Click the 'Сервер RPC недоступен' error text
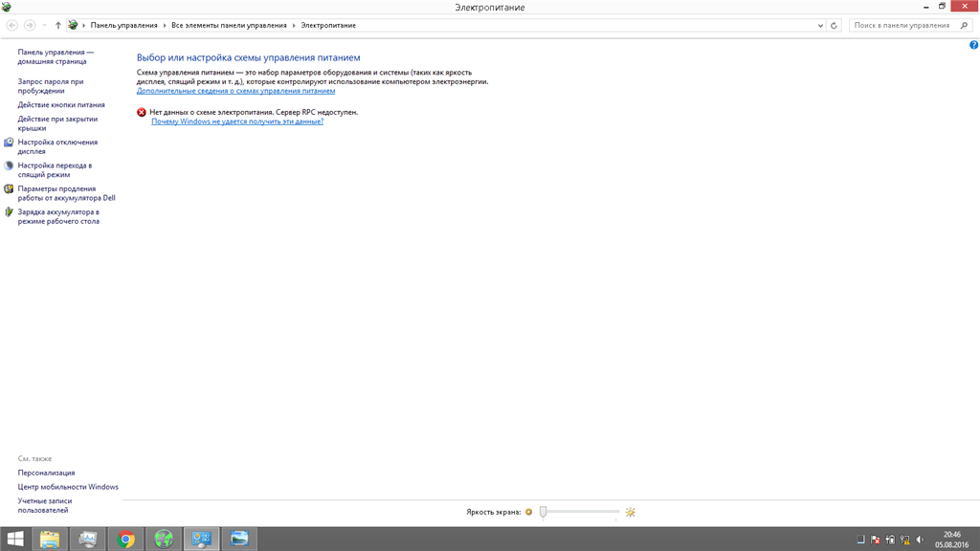 (x=317, y=113)
